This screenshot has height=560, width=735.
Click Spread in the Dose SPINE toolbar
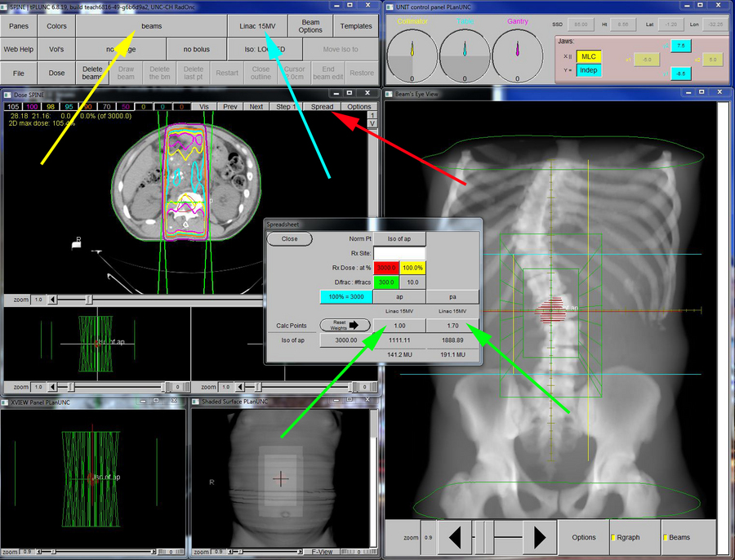(x=321, y=107)
